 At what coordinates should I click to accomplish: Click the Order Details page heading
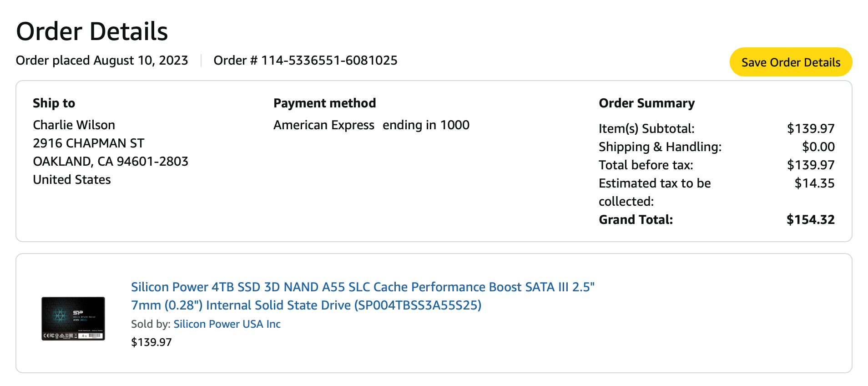coord(92,32)
